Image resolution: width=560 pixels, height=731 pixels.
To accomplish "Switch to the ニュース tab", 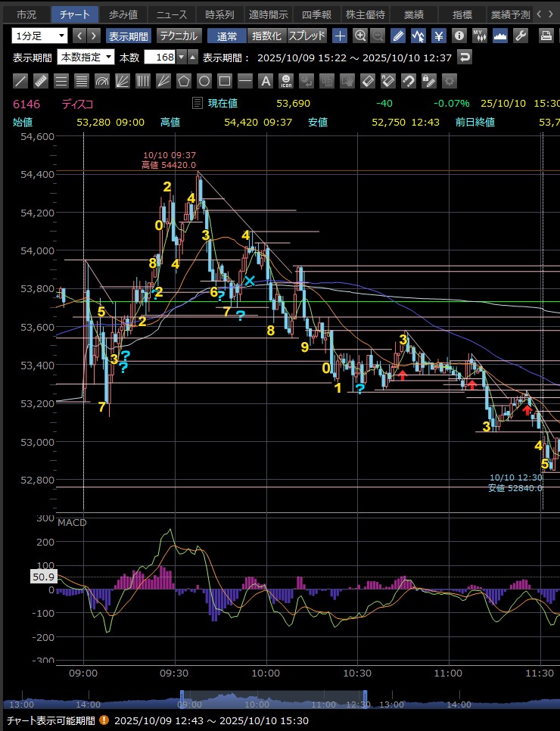I will pyautogui.click(x=173, y=14).
